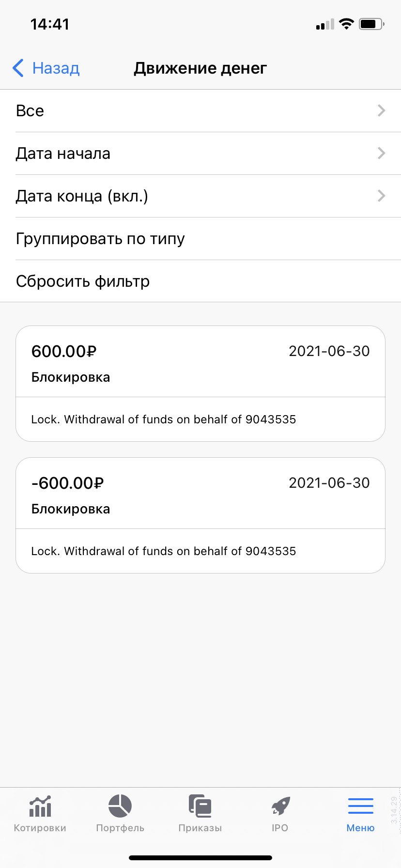Image resolution: width=401 pixels, height=868 pixels.
Task: Tap the cellular signal strength icon
Action: pos(325,24)
